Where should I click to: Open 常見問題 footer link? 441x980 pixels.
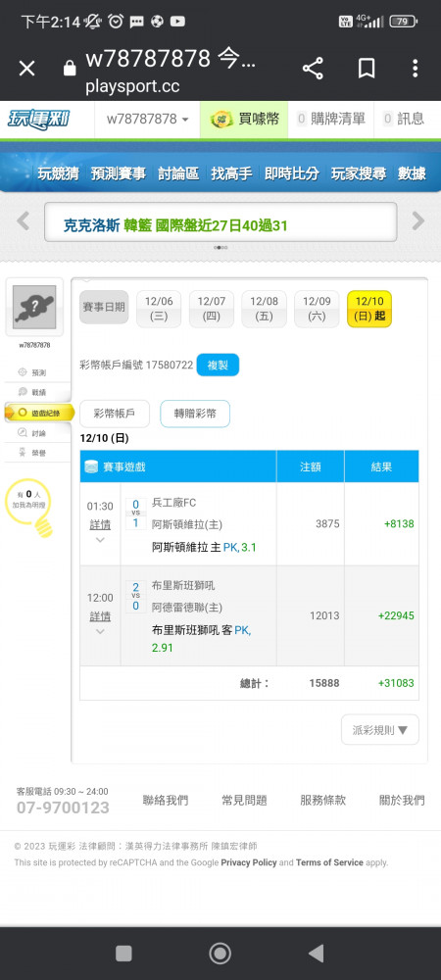point(244,800)
